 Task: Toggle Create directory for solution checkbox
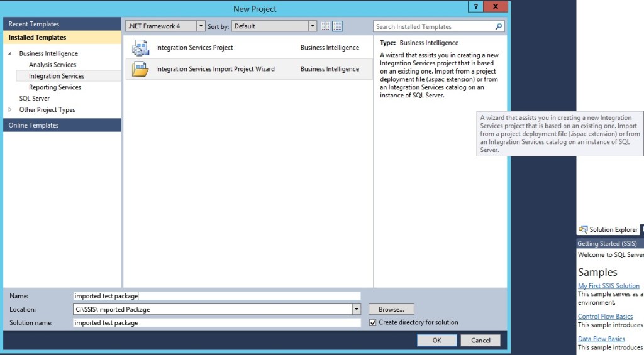point(372,322)
